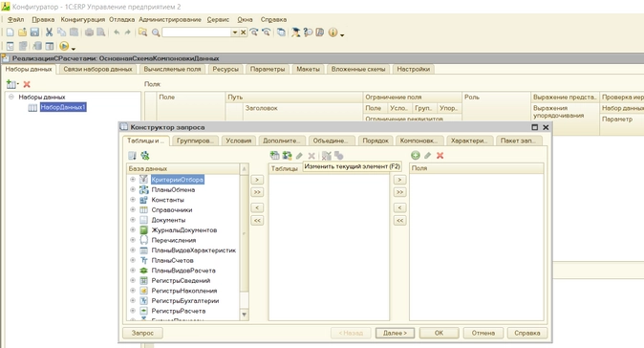The width and height of the screenshot is (644, 348).
Task: Click the Cut scissors icon
Action: click(x=49, y=33)
